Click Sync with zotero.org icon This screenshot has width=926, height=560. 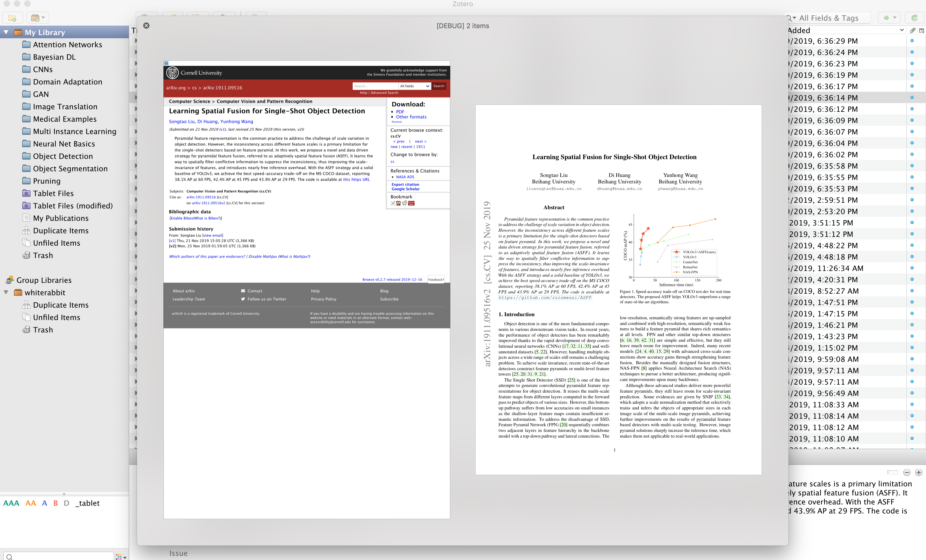(914, 18)
